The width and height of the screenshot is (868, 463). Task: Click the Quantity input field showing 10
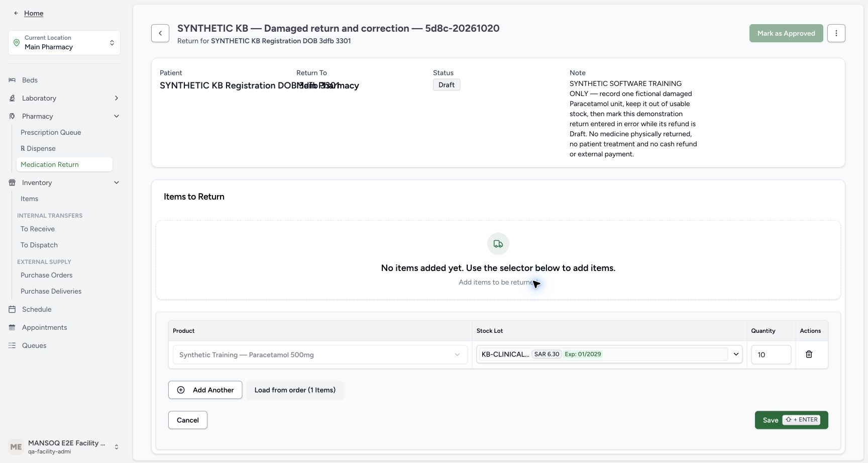point(771,354)
